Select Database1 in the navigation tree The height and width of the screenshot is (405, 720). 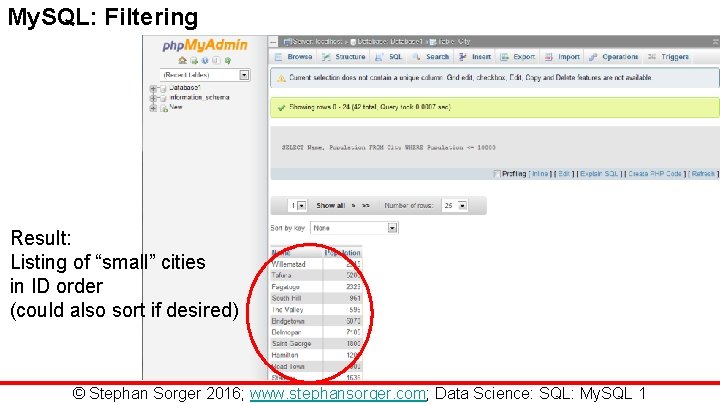coord(185,87)
